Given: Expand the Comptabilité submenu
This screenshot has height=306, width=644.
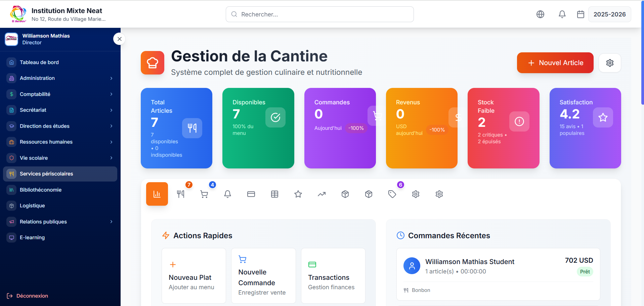Looking at the screenshot, I should pyautogui.click(x=60, y=94).
